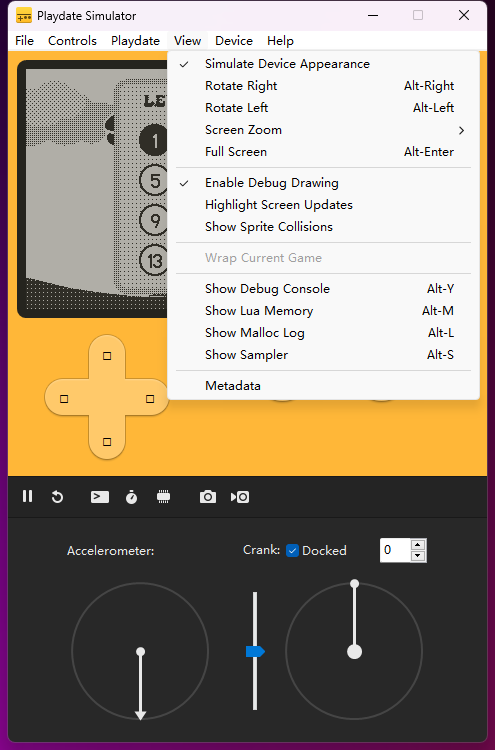Restart the game with the reload icon
Viewport: 495px width, 750px height.
tap(57, 497)
